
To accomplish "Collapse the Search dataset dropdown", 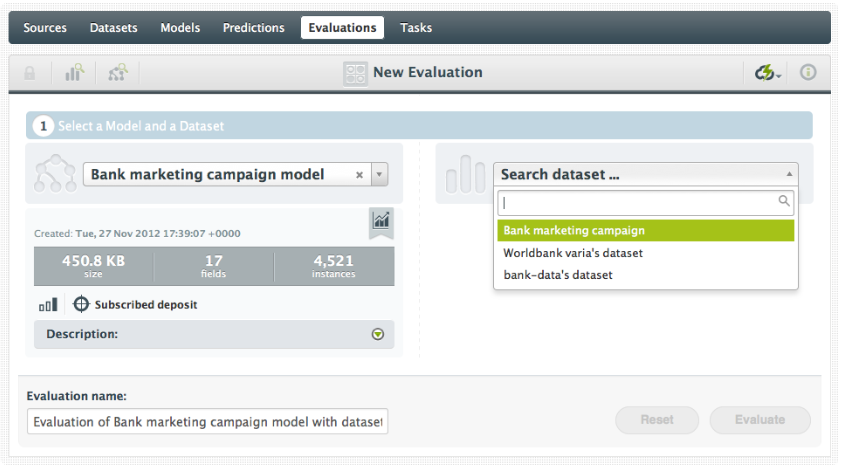I will (790, 174).
